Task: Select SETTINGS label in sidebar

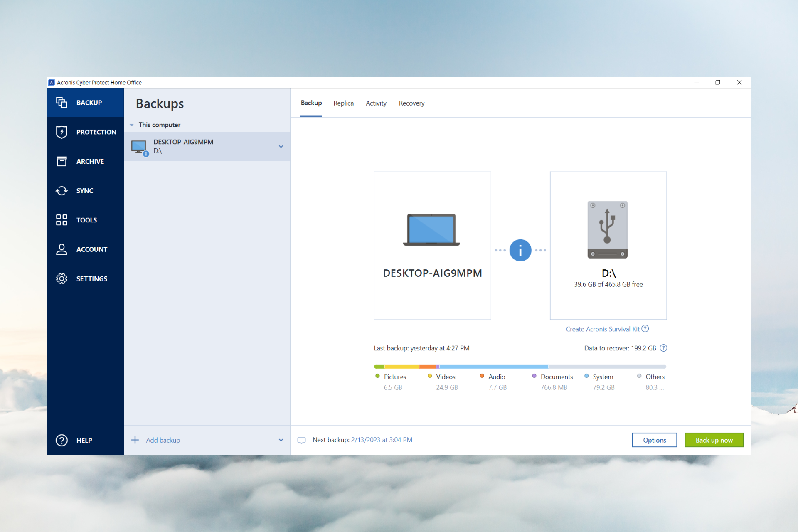Action: [92, 279]
